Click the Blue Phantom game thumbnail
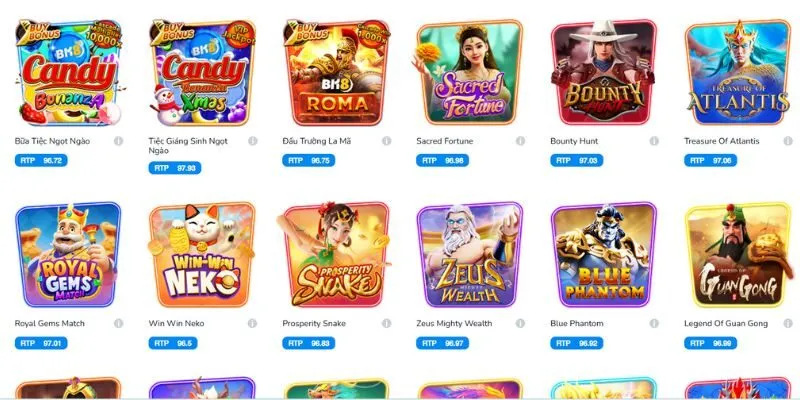The height and width of the screenshot is (400, 800). (604, 255)
